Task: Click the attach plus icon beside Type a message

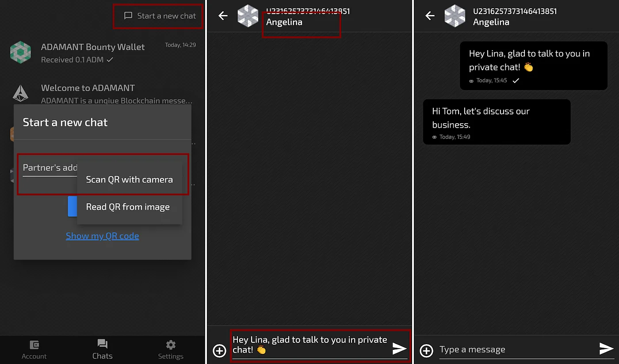Action: click(426, 351)
